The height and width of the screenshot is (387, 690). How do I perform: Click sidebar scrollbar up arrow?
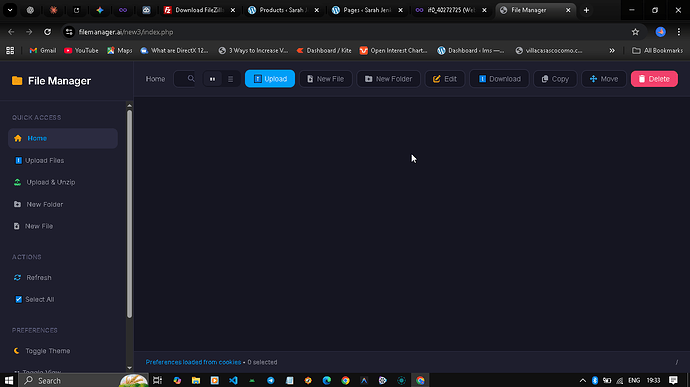point(129,106)
